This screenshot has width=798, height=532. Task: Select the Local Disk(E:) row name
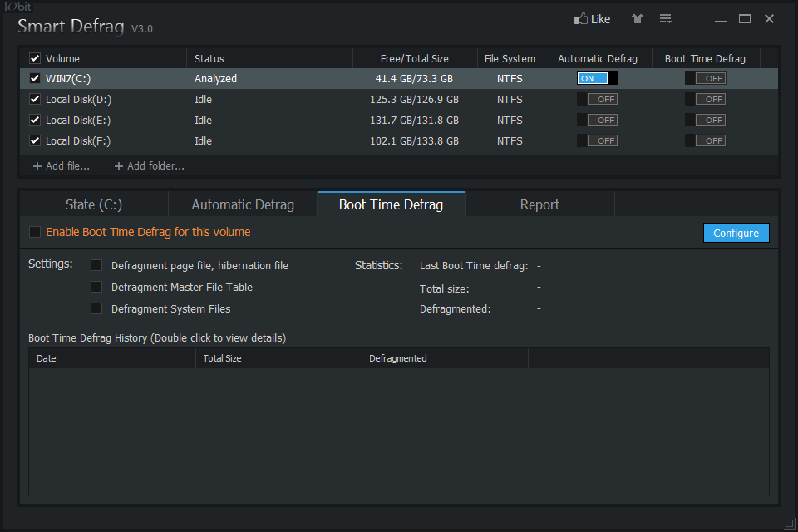tap(78, 121)
